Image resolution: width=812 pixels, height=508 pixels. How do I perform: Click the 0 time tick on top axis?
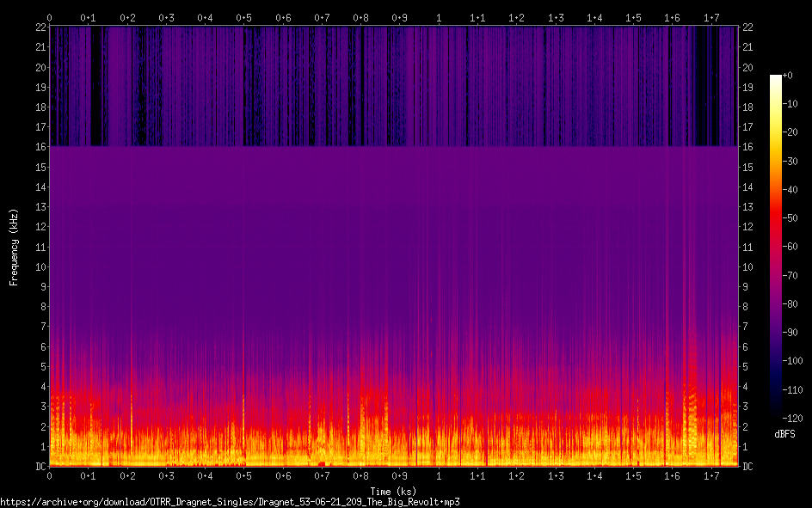[50, 17]
